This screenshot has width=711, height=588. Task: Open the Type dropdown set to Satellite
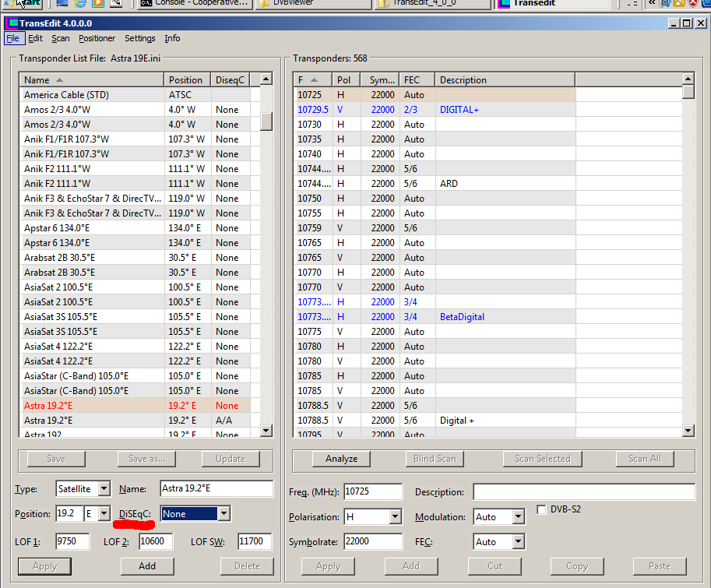tap(104, 490)
